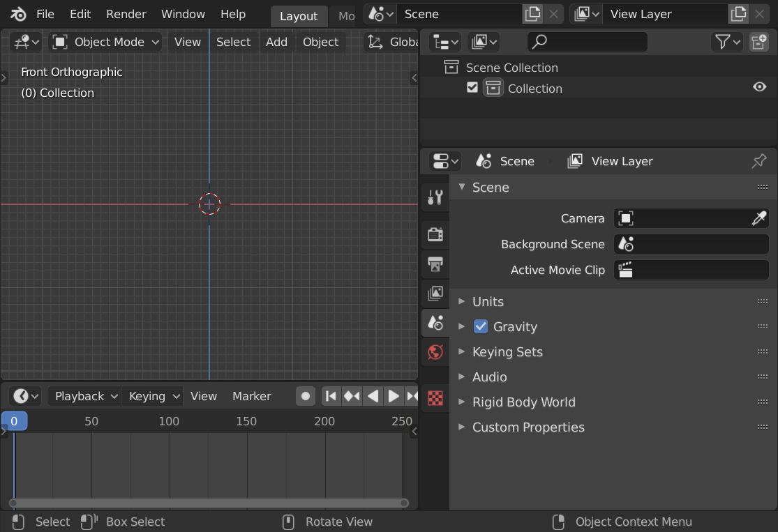Jump to the start of the timeline
This screenshot has height=532, width=778.
(330, 395)
